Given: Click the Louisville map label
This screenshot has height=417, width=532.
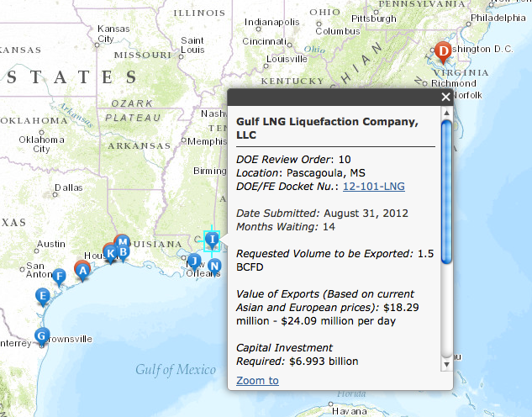Looking at the screenshot, I should [x=287, y=59].
